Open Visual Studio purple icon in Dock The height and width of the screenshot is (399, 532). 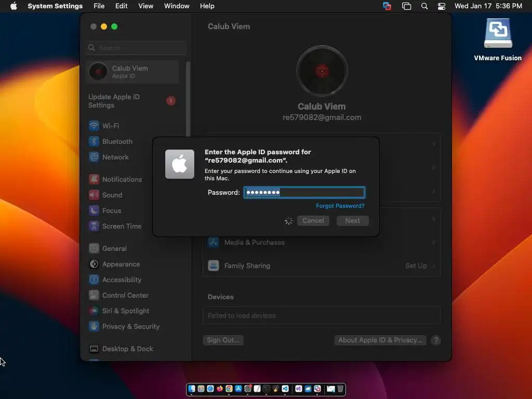click(299, 389)
